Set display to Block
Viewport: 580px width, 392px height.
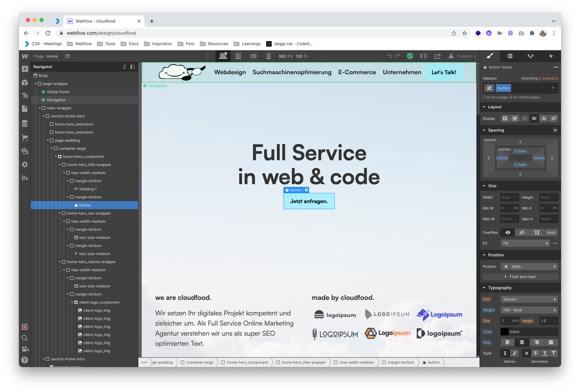(x=505, y=118)
